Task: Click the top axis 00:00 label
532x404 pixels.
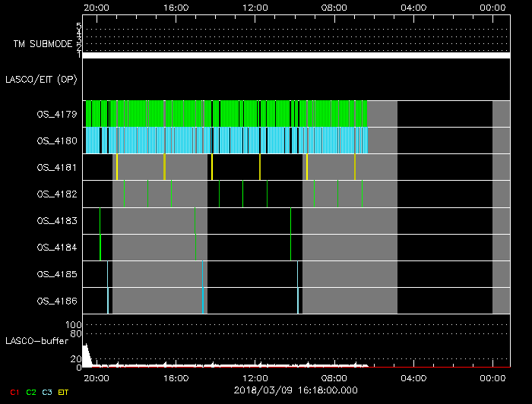Action: (x=492, y=8)
